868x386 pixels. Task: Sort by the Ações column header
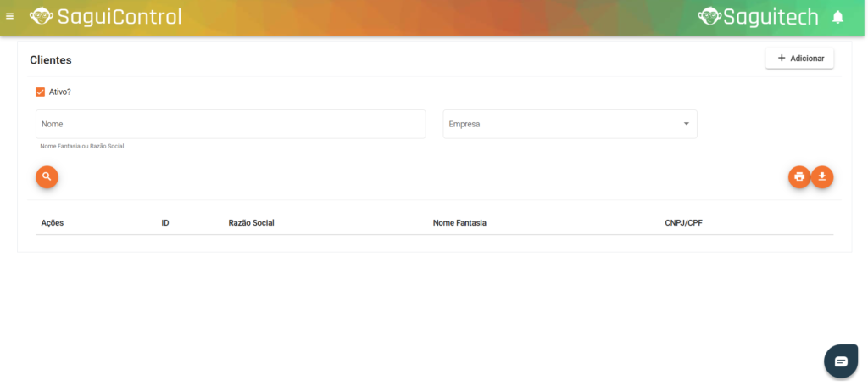coord(53,223)
